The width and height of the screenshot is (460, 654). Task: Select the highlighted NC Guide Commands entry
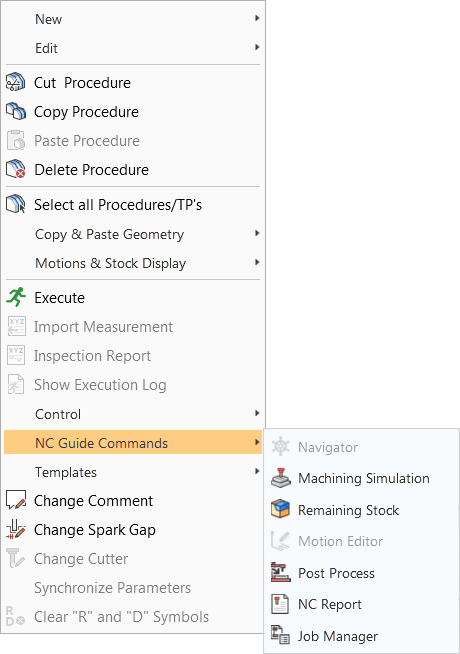pos(133,443)
